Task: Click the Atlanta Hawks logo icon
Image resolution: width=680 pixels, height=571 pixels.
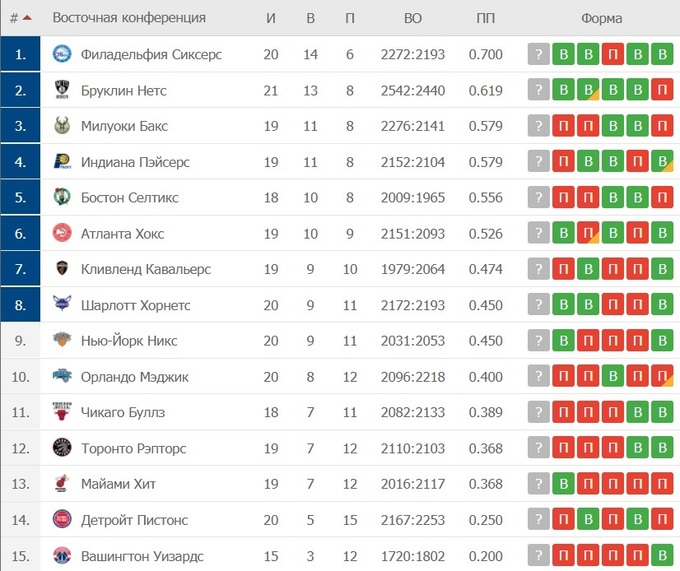Action: click(x=62, y=234)
